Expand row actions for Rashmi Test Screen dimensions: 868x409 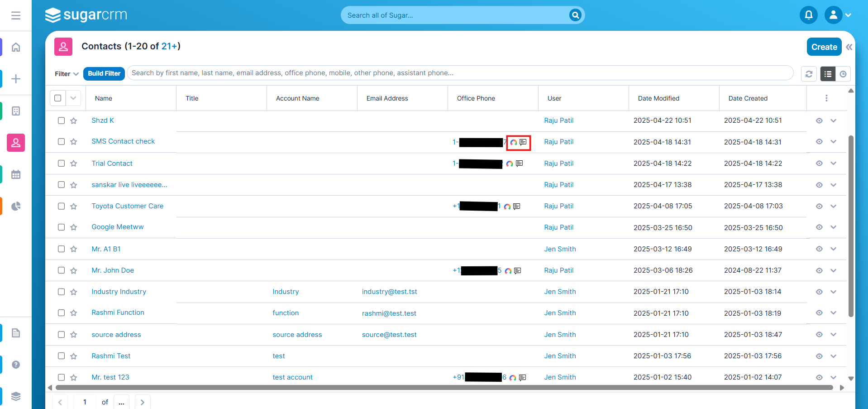(x=834, y=356)
